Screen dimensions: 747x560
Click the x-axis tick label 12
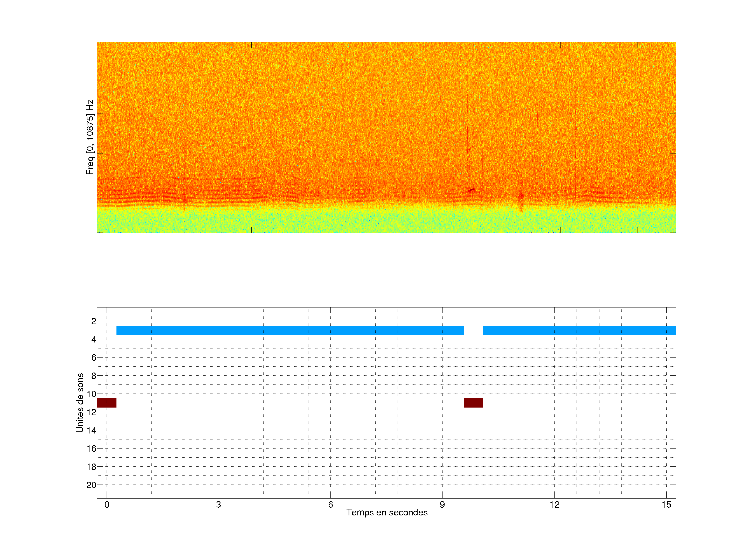[554, 505]
